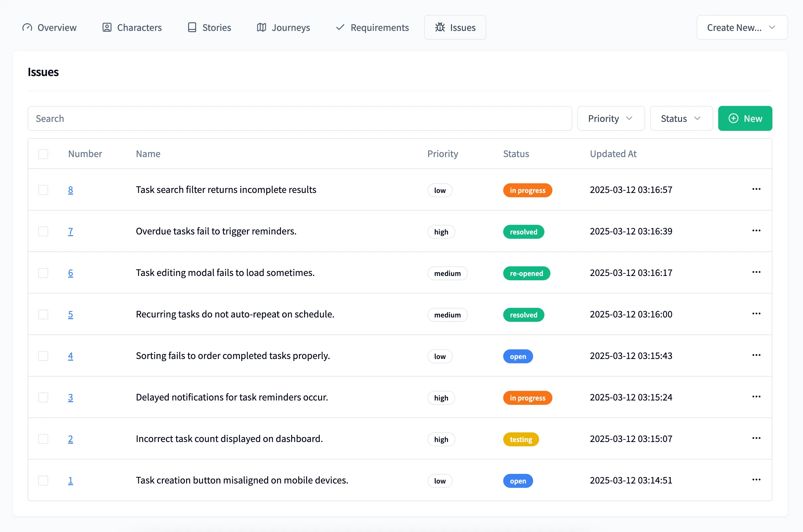Screen dimensions: 803x532
Task: Switch to the Requirements tab
Action: (x=379, y=27)
